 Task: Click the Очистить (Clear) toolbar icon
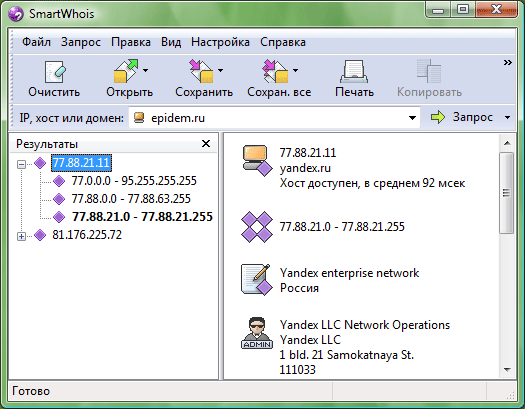click(55, 72)
